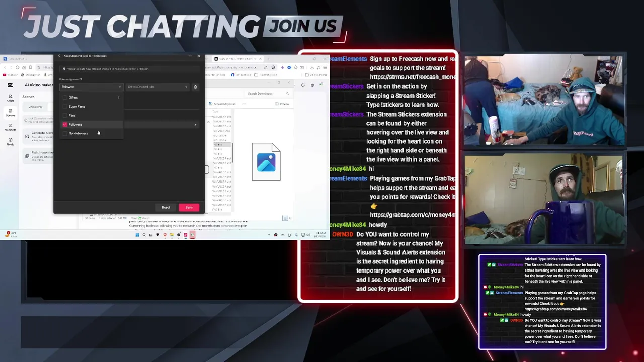Open browser hamburger menu
Image resolution: width=644 pixels, height=362 pixels.
325,67
